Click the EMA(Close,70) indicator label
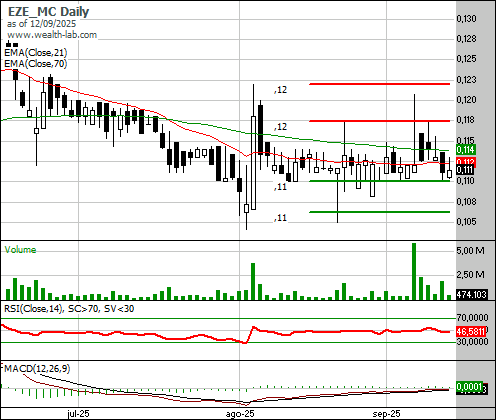Viewport: 496px width, 420px height. point(36,63)
